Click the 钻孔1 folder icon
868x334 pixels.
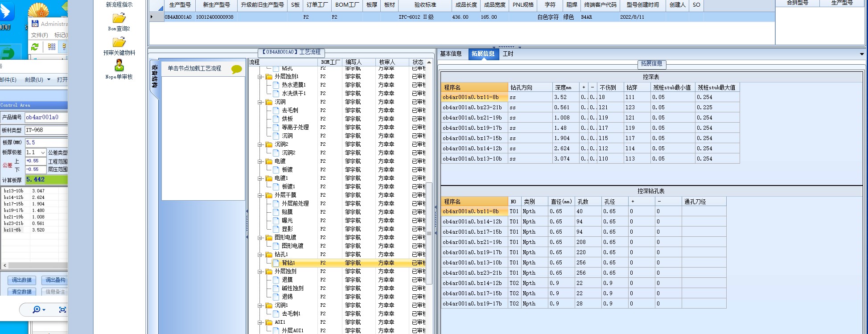(x=269, y=255)
